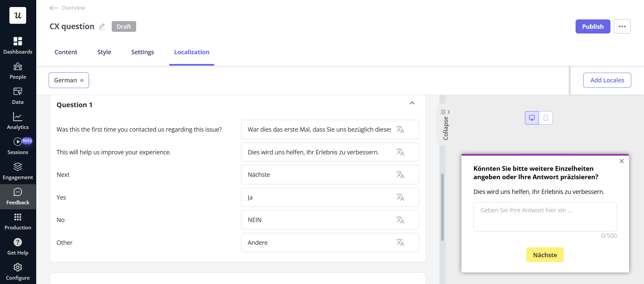Click the Draft status badge
The height and width of the screenshot is (284, 644).
124,26
